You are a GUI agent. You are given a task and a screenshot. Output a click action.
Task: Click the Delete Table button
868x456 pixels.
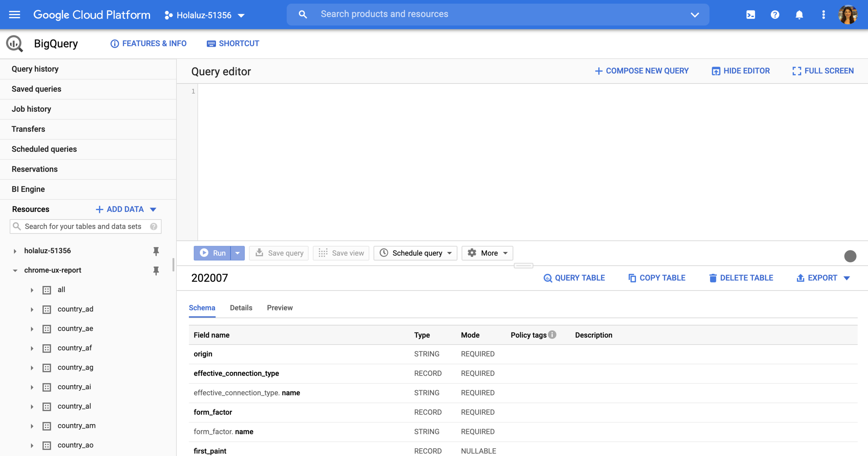(x=741, y=278)
